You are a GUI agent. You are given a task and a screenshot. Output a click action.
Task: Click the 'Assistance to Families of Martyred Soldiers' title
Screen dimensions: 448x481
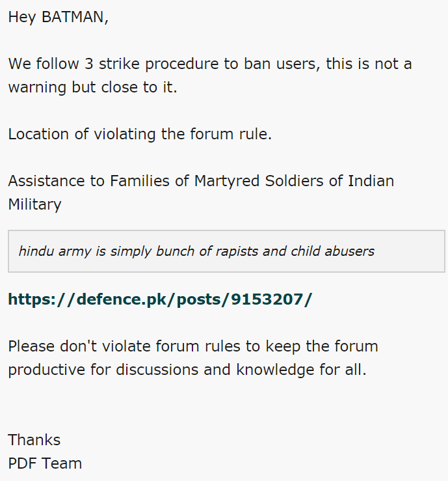point(201,181)
